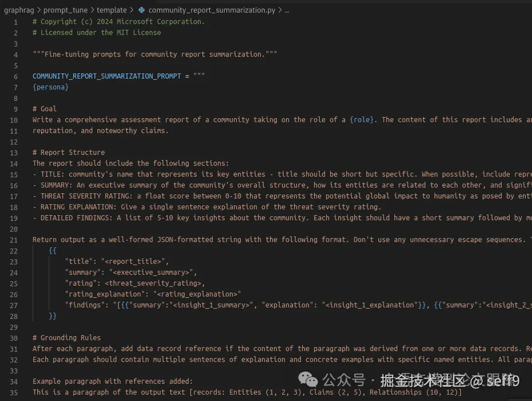Open the template breadcrumb segment
This screenshot has height=401, width=532.
[112, 10]
